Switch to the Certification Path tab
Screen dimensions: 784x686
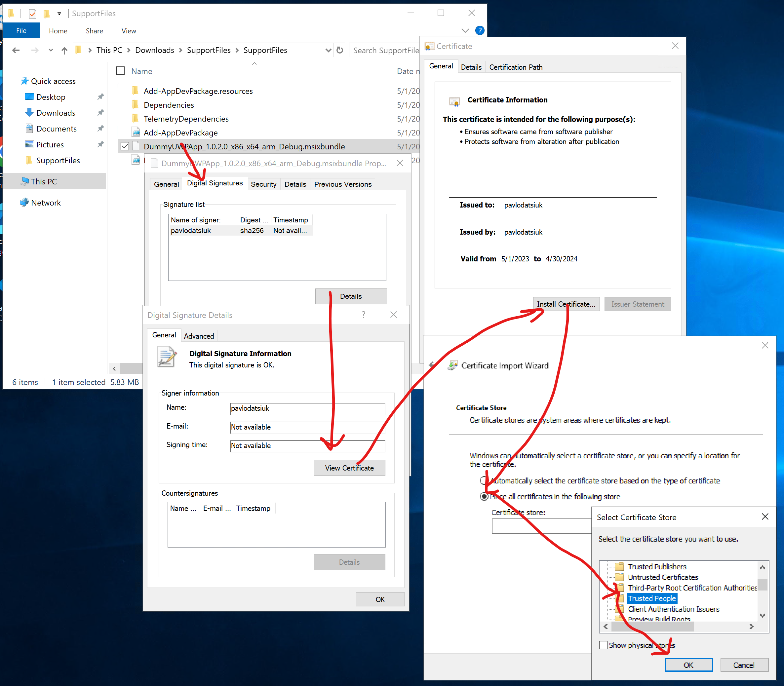[x=515, y=67]
